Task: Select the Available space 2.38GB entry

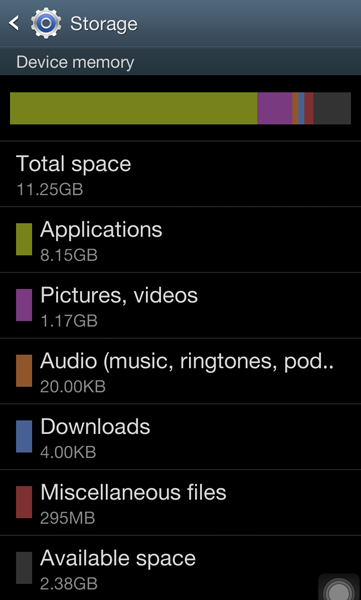Action: tap(180, 568)
